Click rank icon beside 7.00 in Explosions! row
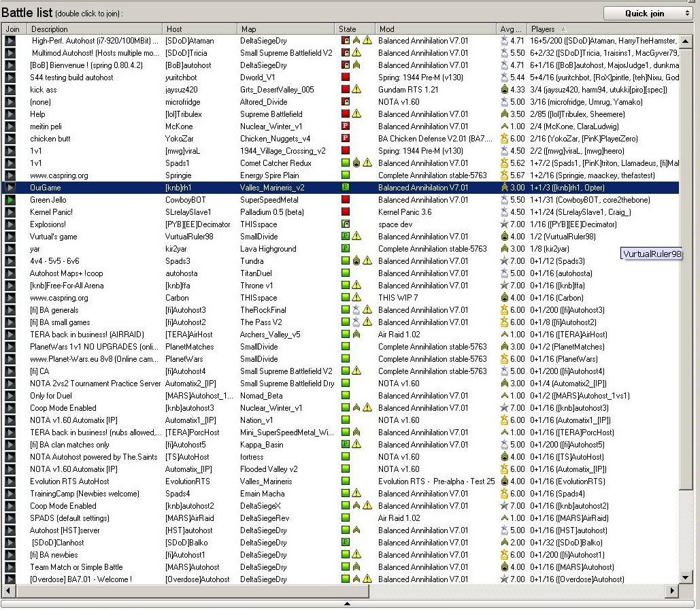The width and height of the screenshot is (700, 610). [505, 224]
